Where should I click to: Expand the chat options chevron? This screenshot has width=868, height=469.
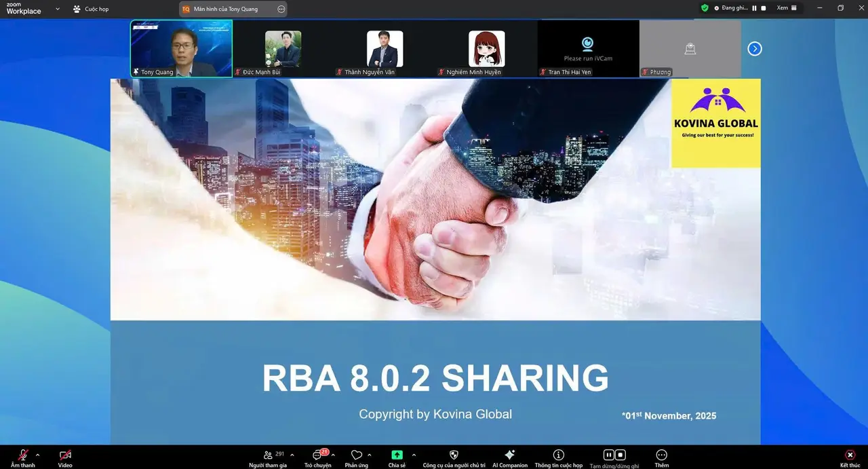coord(333,455)
